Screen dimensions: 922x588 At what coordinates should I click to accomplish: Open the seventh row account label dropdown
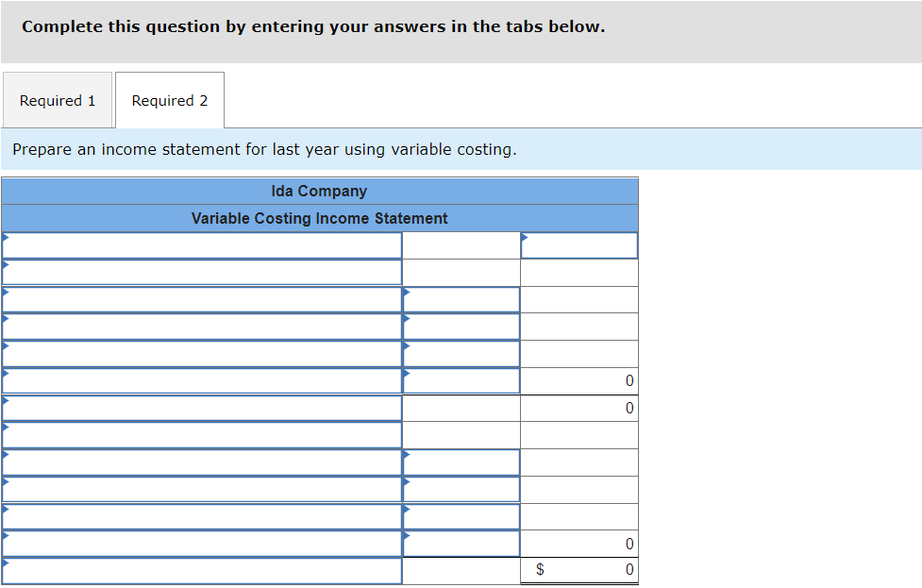click(202, 407)
